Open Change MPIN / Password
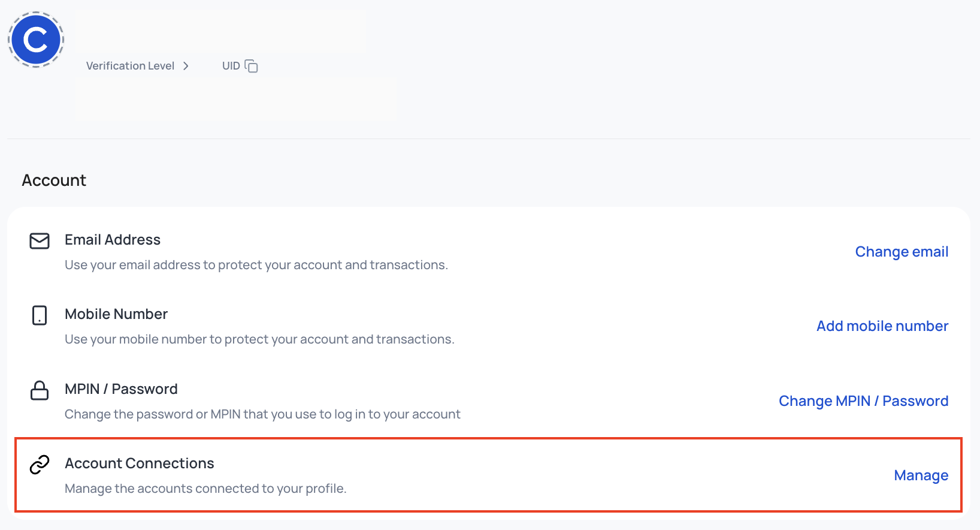This screenshot has height=530, width=980. (863, 400)
